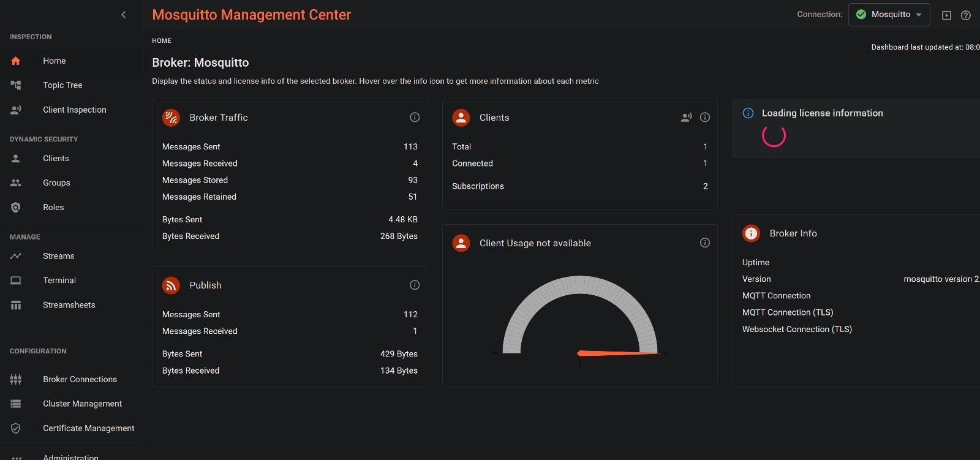Open Certificate Management settings
The height and width of the screenshot is (460, 980).
[88, 428]
